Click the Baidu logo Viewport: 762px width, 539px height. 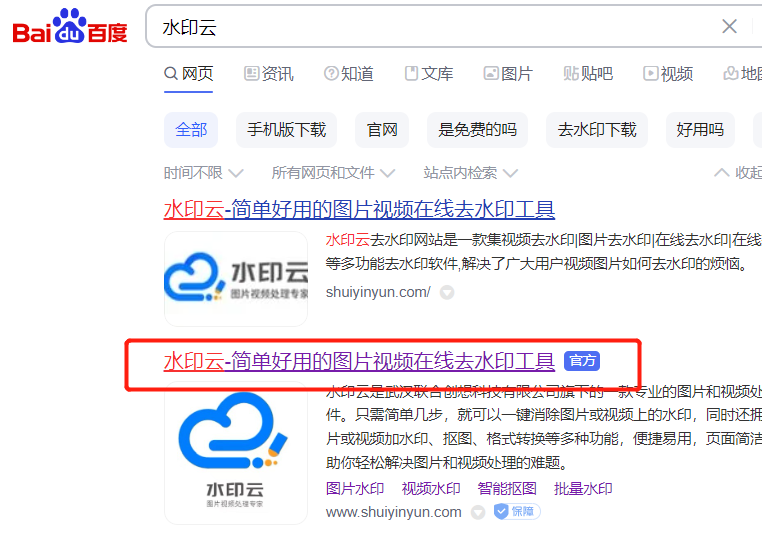(69, 27)
